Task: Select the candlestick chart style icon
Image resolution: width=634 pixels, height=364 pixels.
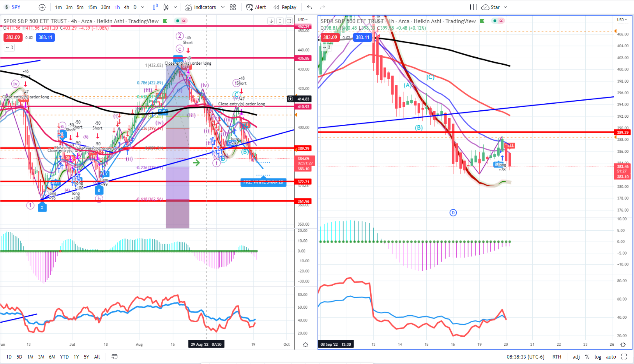Action: pos(166,7)
